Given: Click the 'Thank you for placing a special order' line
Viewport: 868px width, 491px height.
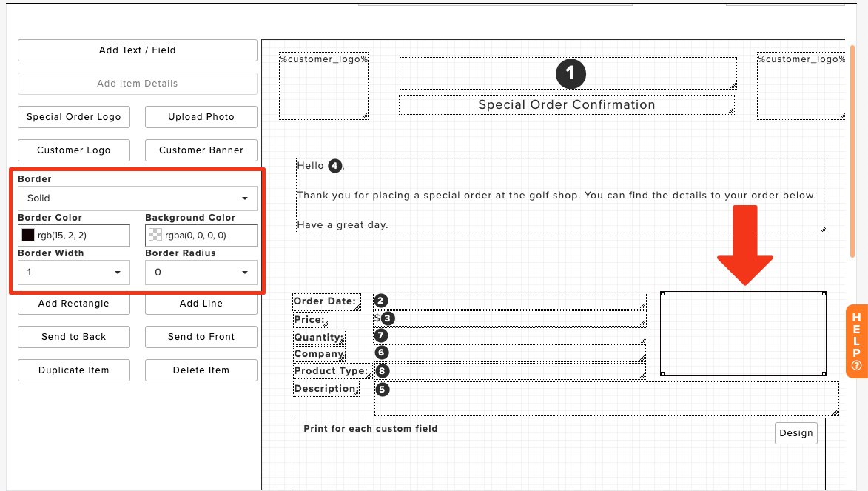Looking at the screenshot, I should (556, 195).
